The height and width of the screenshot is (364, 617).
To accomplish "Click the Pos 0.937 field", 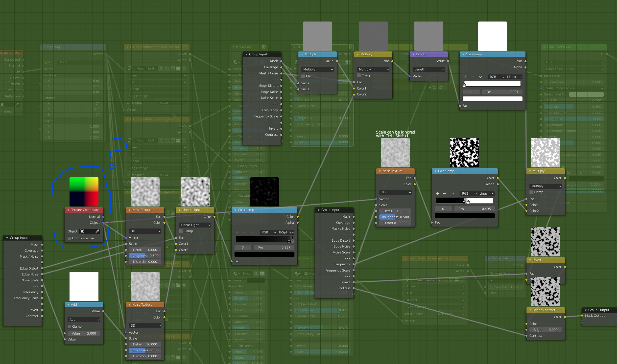I will click(x=274, y=248).
